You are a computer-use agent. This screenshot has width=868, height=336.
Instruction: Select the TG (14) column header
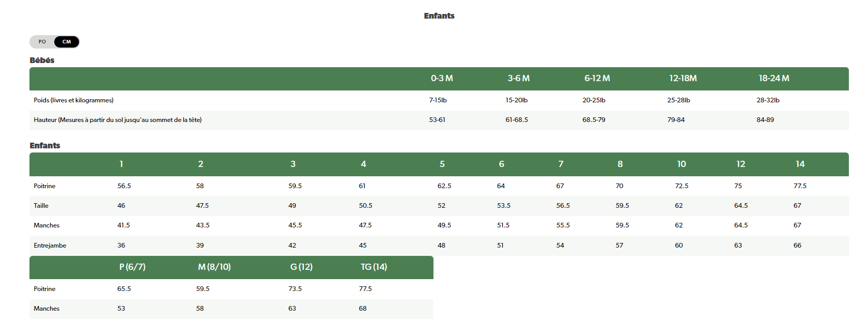pos(374,267)
